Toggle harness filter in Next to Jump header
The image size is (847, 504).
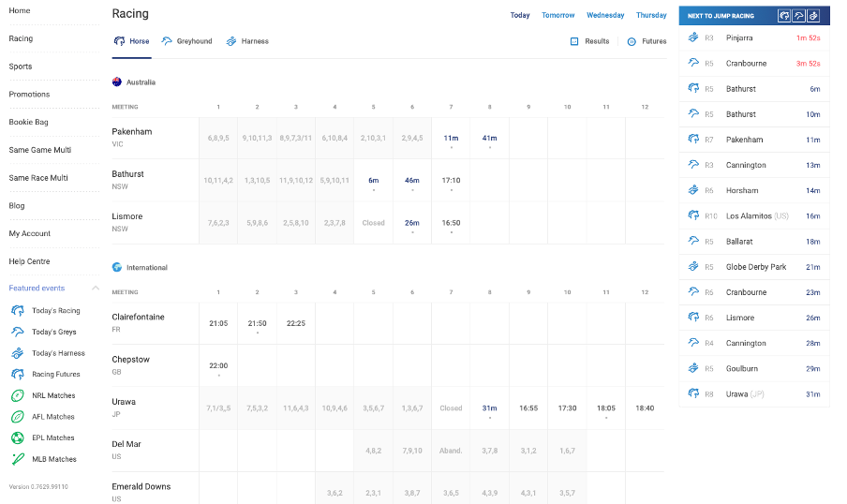coord(813,16)
